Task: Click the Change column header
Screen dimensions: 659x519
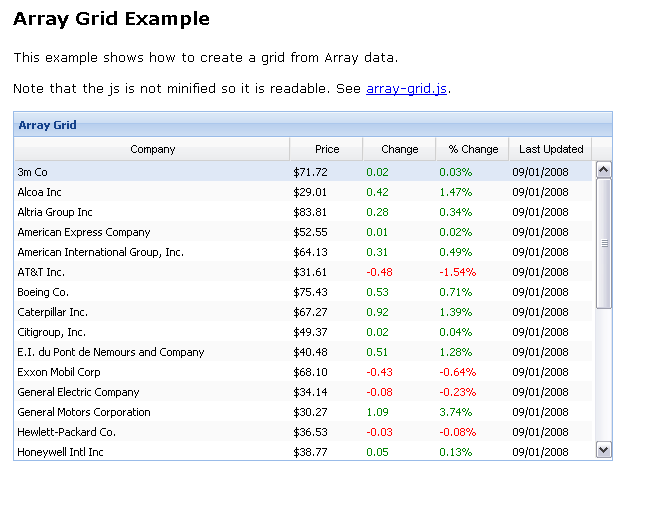Action: coord(399,149)
